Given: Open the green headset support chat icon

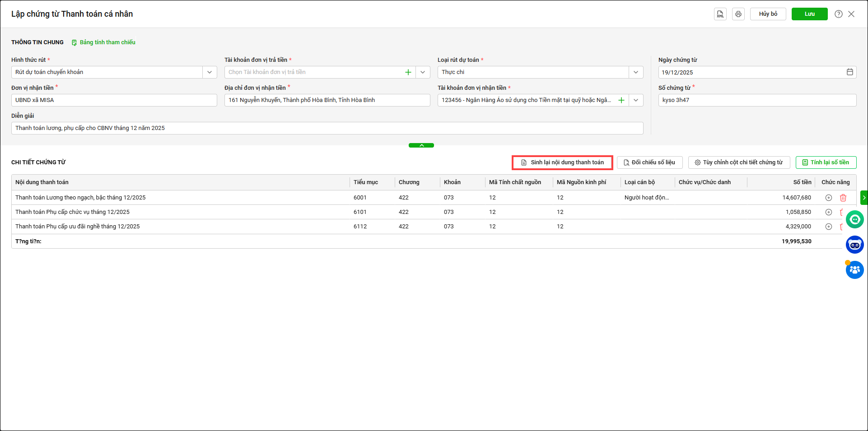Looking at the screenshot, I should 854,220.
